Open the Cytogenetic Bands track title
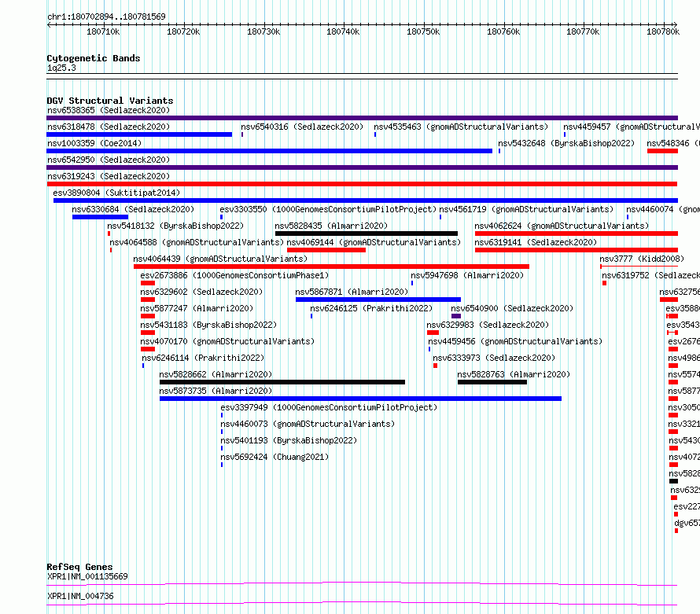 (x=94, y=58)
